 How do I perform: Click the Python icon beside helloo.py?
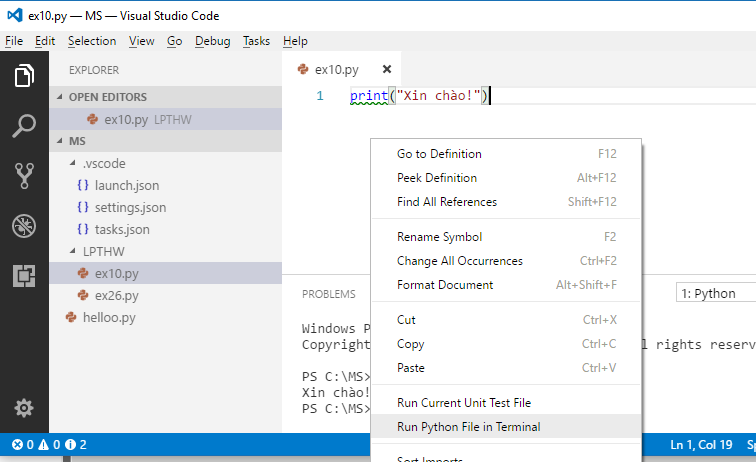71,317
